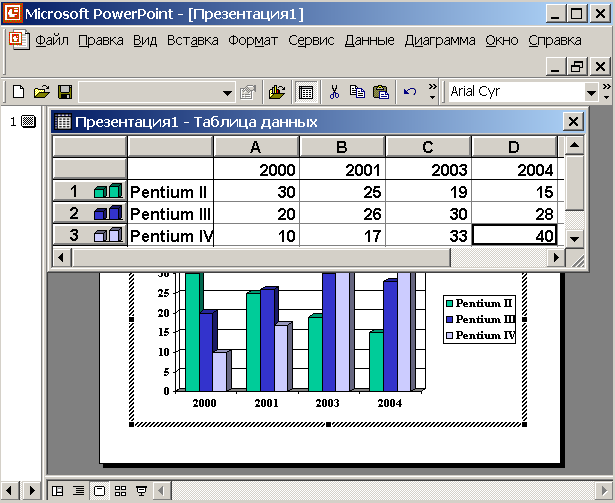
Task: Click the blue Pentium III legend swatch
Action: tap(449, 320)
